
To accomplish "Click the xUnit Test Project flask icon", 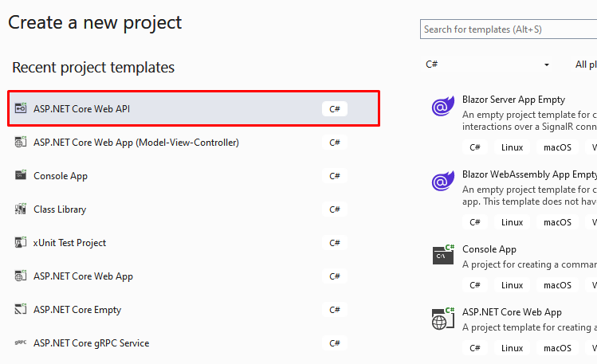I will coord(21,242).
